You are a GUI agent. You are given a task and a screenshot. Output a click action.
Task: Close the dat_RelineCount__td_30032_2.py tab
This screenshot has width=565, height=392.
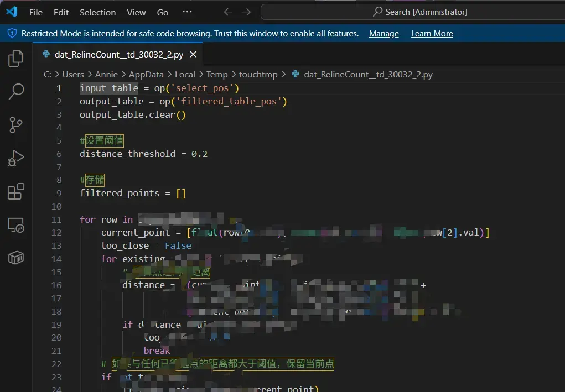(x=193, y=54)
